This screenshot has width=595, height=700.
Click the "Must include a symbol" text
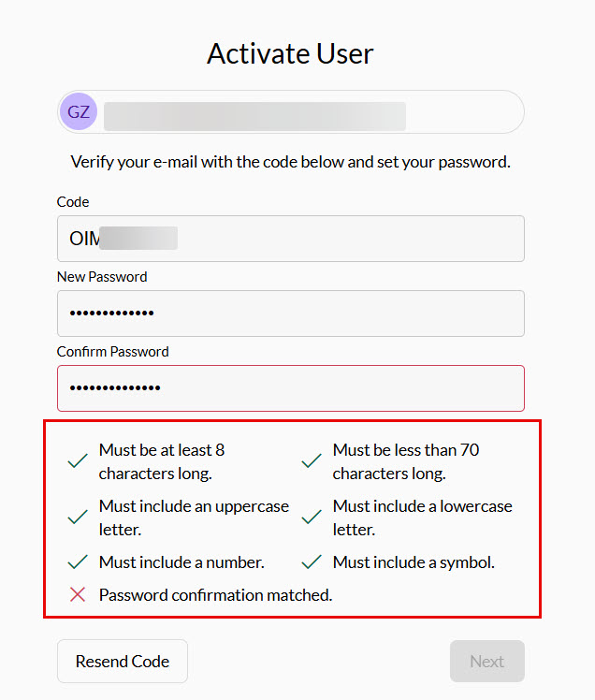tap(414, 562)
